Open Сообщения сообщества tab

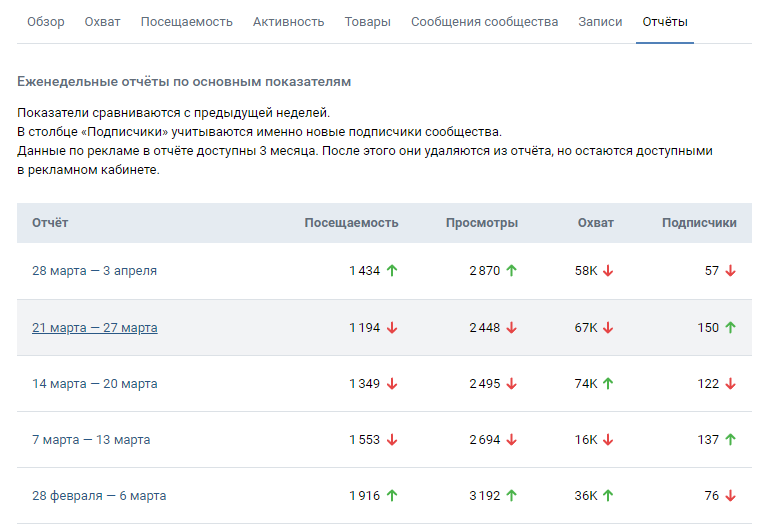[x=485, y=22]
